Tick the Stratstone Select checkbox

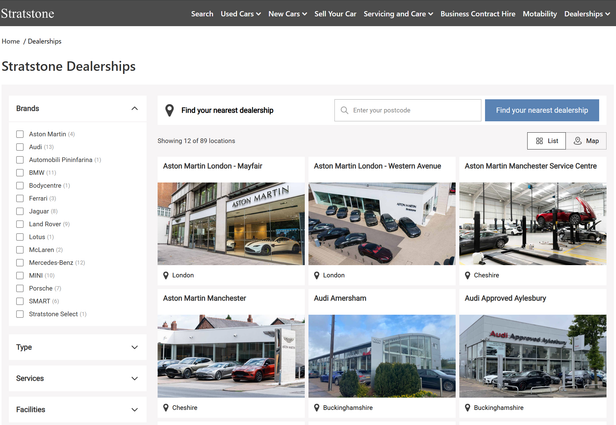(20, 314)
